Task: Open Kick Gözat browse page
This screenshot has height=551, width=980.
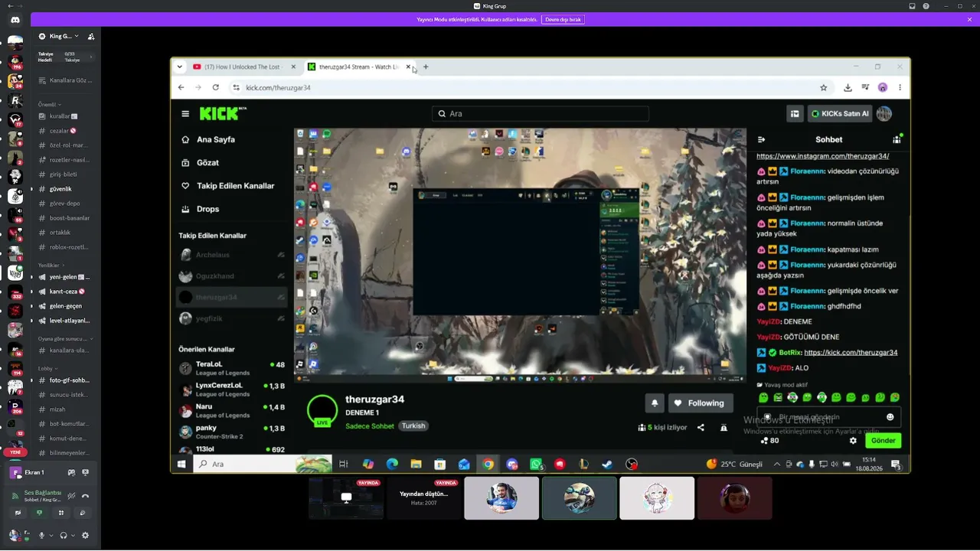Action: point(201,163)
